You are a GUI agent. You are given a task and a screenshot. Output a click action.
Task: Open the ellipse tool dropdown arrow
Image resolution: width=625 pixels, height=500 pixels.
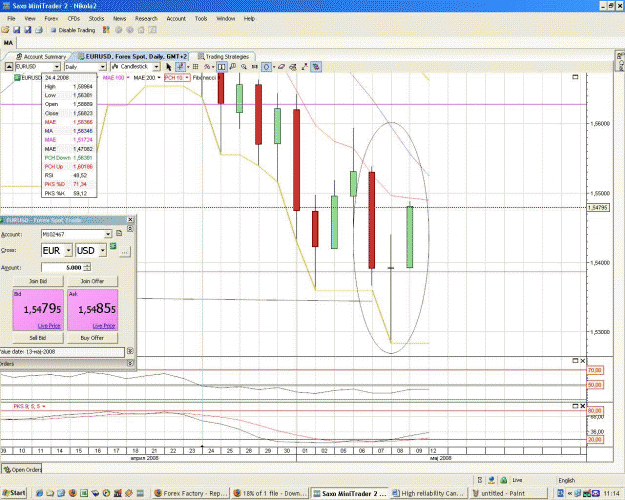274,67
